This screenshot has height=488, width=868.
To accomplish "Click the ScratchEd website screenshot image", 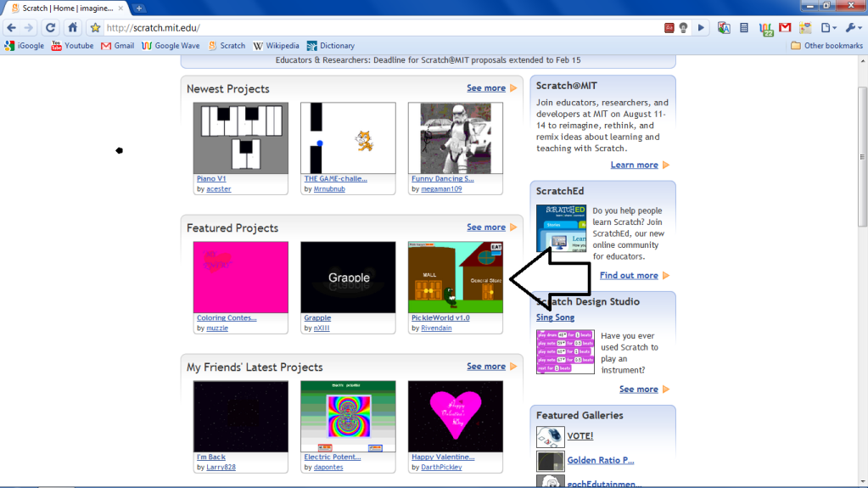I will [x=561, y=228].
